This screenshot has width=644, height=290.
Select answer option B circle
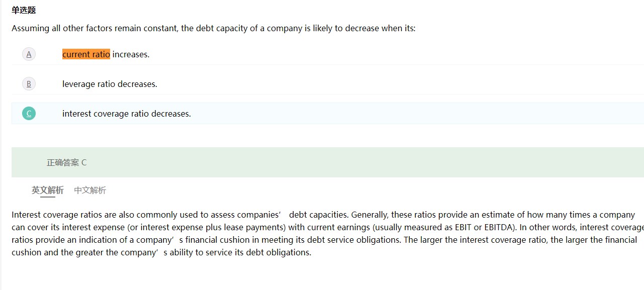point(29,84)
